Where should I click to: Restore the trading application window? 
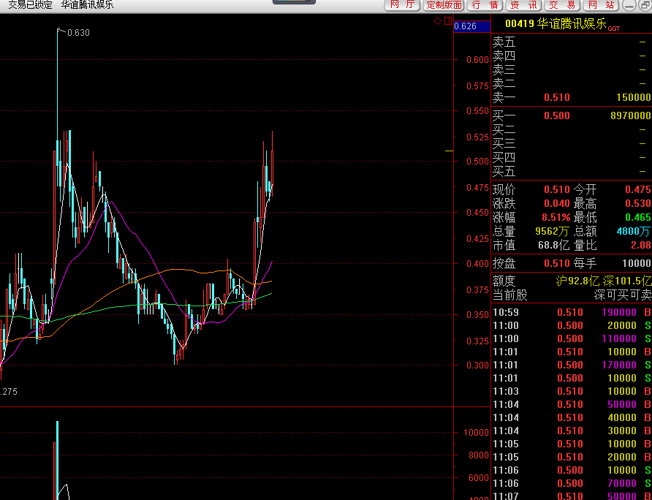(644, 5)
